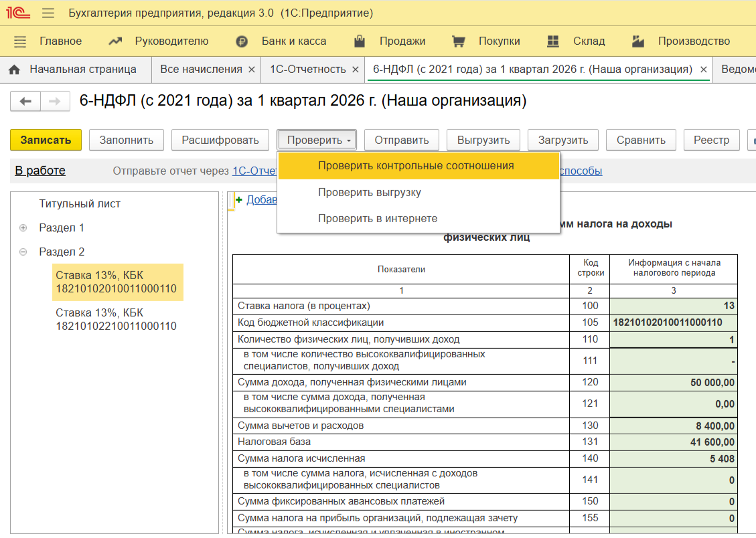Select Проверить контрольные соотношения menu item
The height and width of the screenshot is (538, 756).
(416, 166)
